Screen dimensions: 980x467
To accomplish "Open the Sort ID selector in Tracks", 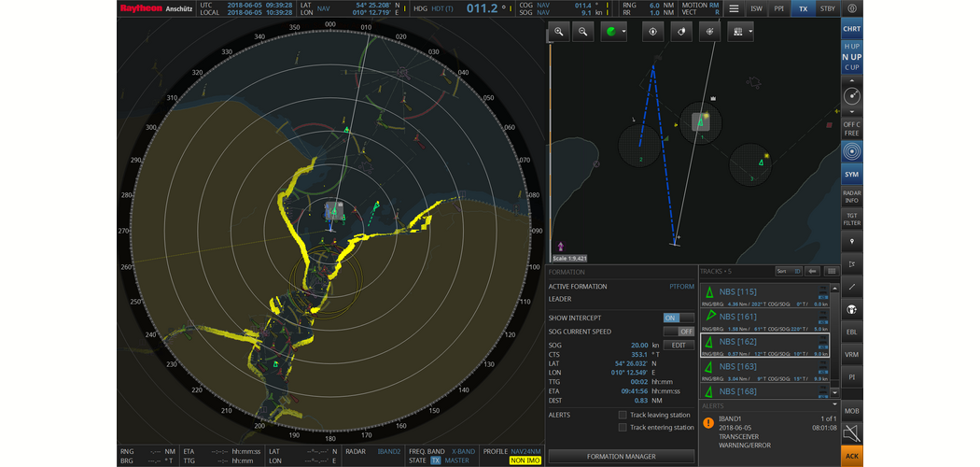I will coord(789,271).
